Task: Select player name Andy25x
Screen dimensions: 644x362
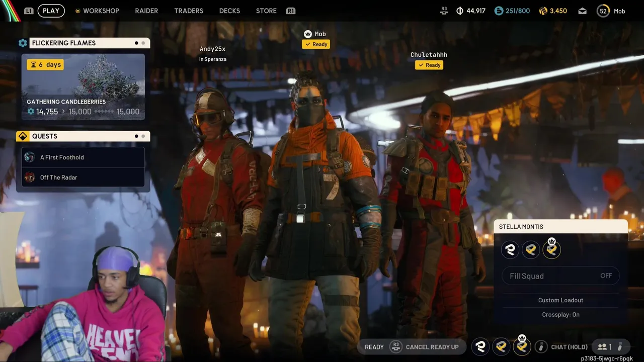Action: click(212, 49)
